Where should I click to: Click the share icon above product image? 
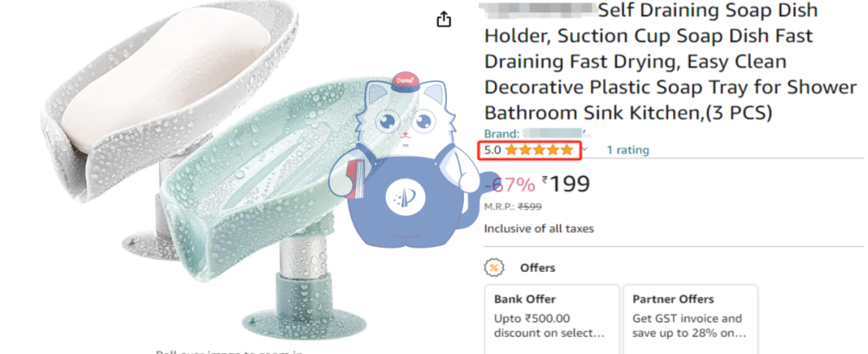(x=444, y=20)
